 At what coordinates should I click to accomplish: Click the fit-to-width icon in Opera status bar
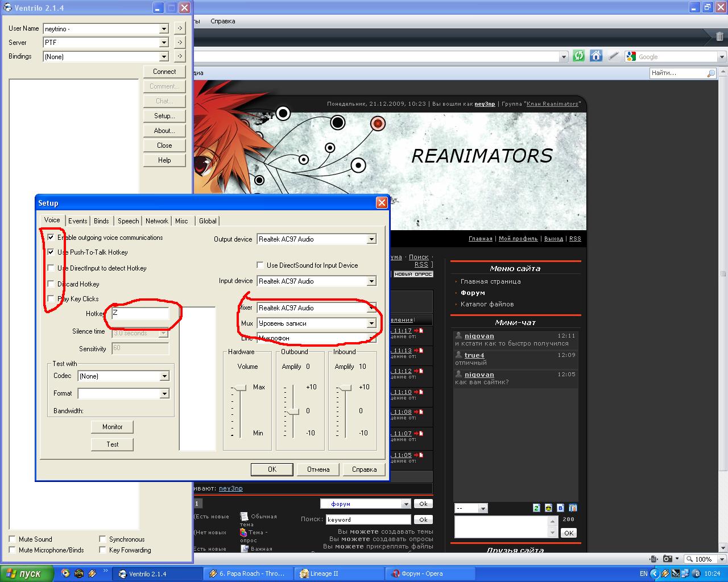(654, 559)
